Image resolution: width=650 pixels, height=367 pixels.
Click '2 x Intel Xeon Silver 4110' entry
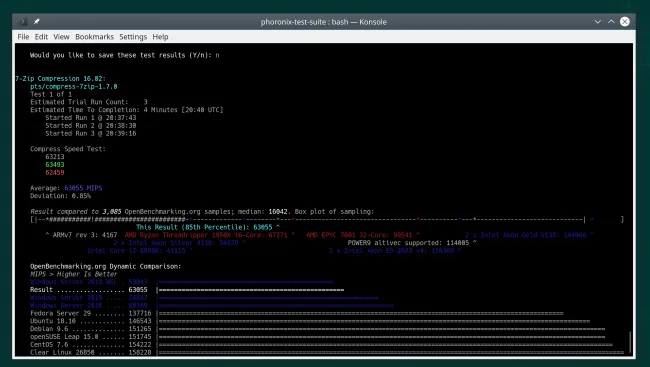(x=179, y=243)
